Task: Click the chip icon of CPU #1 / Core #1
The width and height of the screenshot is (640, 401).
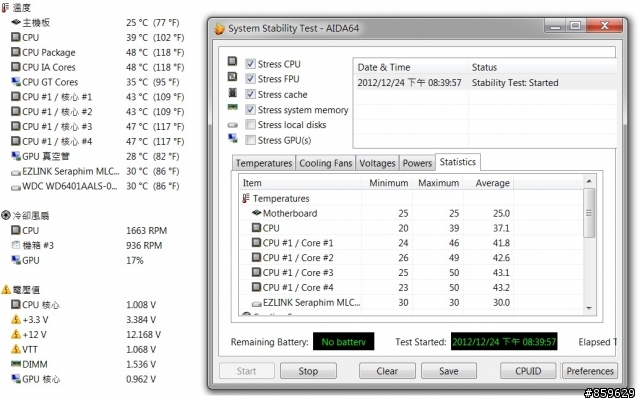Action: 256,243
